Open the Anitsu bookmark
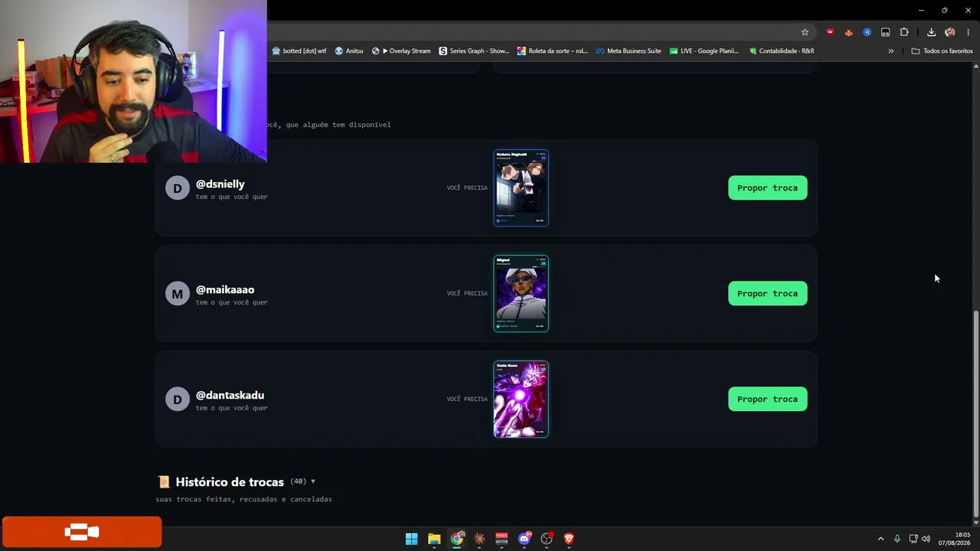This screenshot has width=980, height=551. coord(349,51)
